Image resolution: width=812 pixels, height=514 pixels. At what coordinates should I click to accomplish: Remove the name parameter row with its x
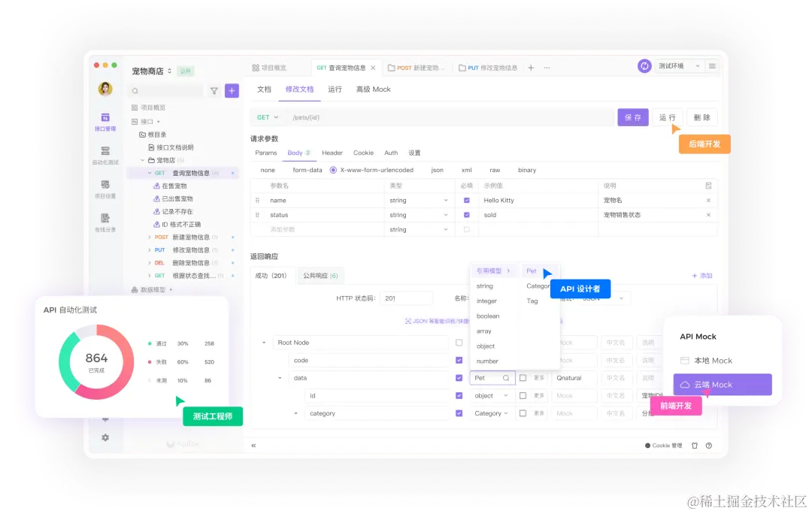708,201
